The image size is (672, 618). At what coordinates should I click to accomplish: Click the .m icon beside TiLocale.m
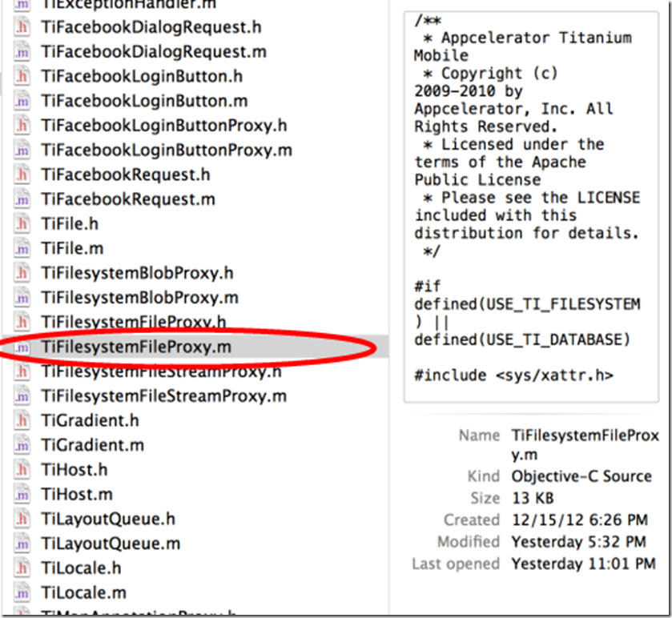(20, 591)
